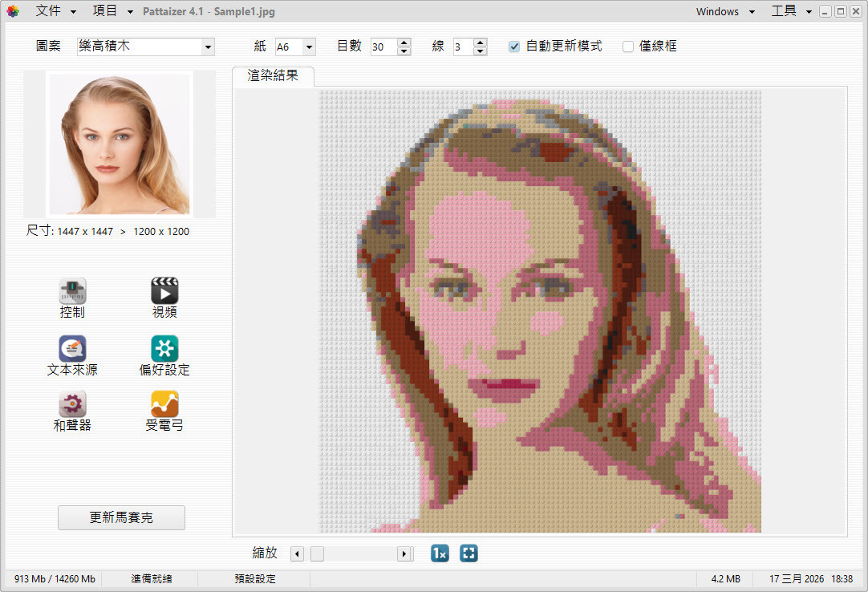Open the 紙 paper size dropdown

click(309, 47)
